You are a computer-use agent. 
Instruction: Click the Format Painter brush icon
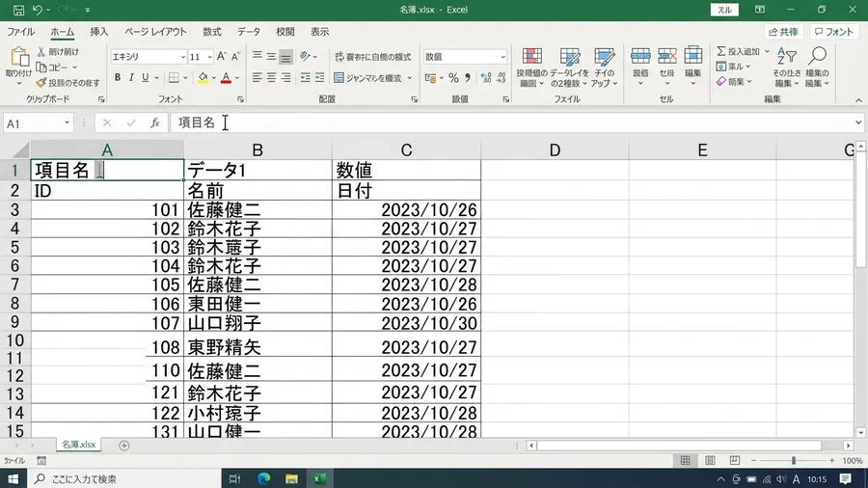(41, 82)
